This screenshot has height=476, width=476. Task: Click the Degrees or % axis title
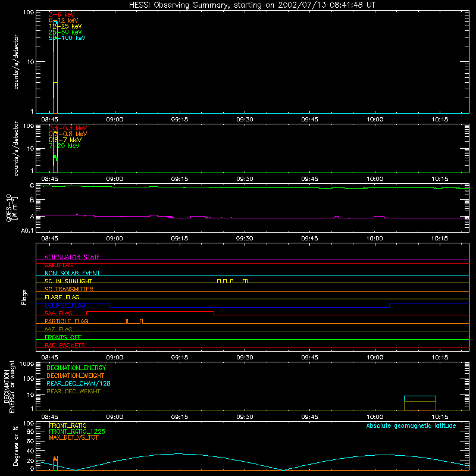click(x=15, y=446)
